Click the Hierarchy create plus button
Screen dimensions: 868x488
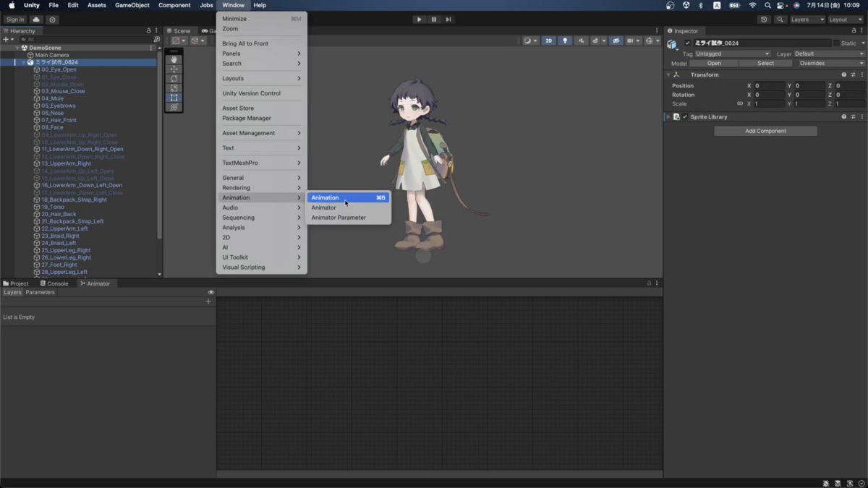(7, 39)
